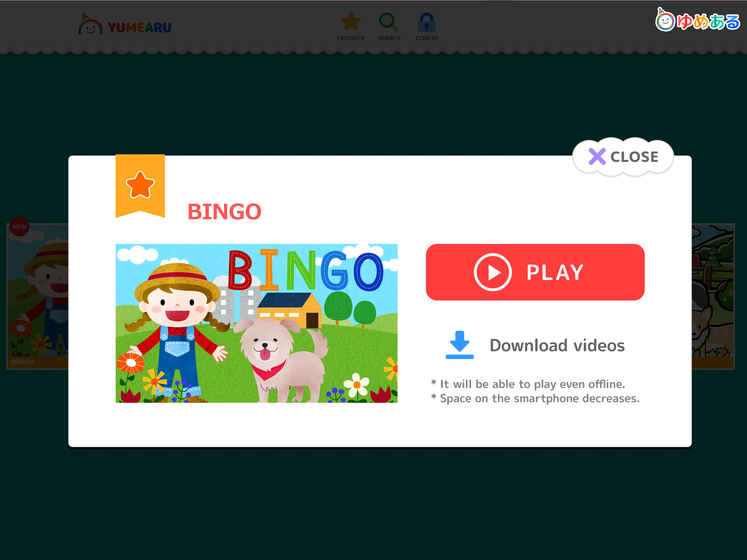Click the purple X icon
This screenshot has height=560, width=747.
click(x=597, y=156)
